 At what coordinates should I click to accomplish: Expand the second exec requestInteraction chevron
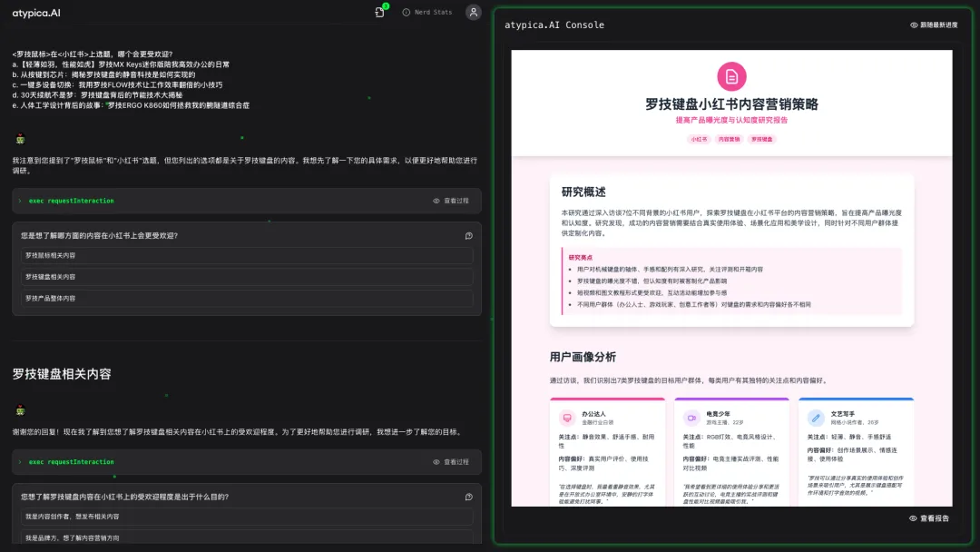tap(21, 462)
